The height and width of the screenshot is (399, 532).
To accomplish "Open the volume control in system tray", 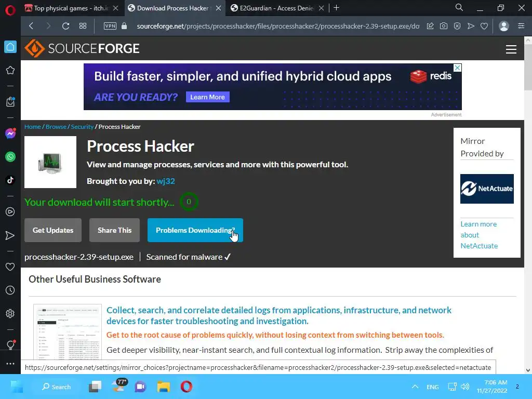I will point(465,387).
